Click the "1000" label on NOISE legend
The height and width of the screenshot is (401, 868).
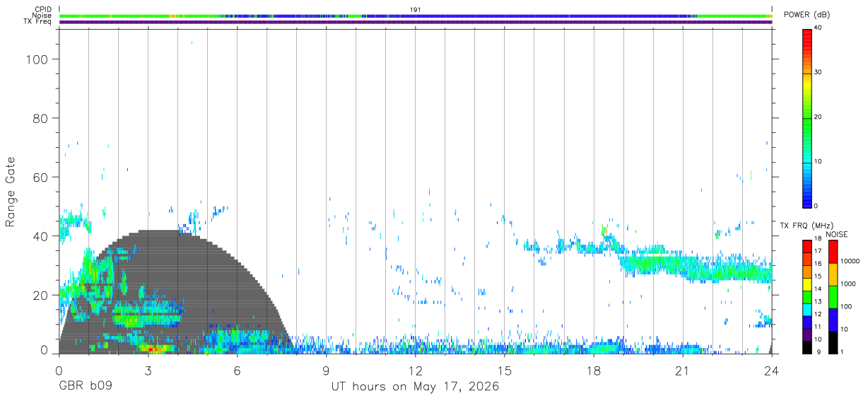pyautogui.click(x=848, y=284)
